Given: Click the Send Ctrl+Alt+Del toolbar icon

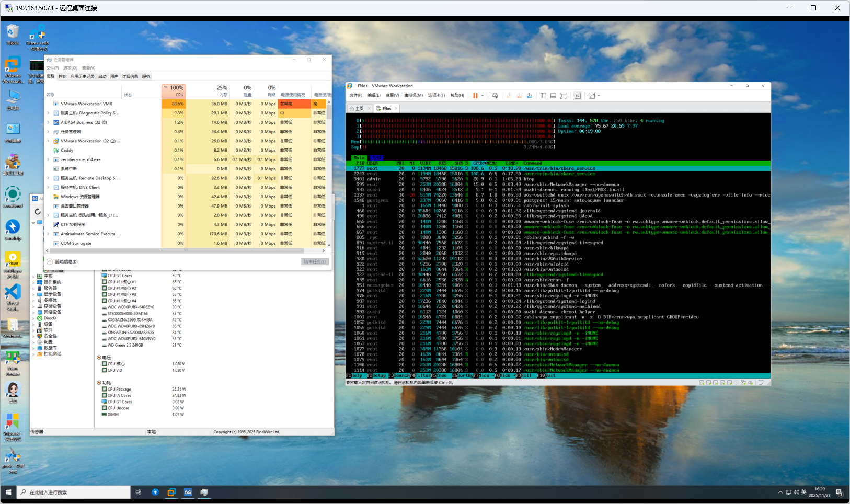Looking at the screenshot, I should (x=495, y=96).
